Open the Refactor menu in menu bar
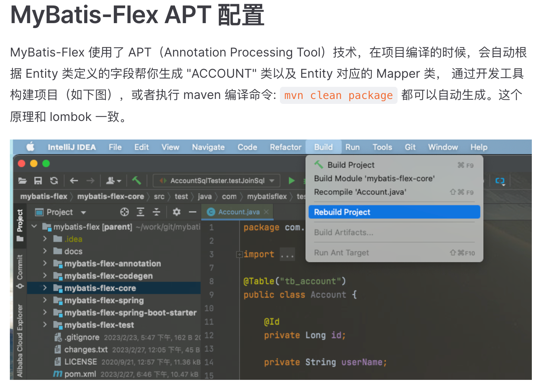 [x=285, y=147]
